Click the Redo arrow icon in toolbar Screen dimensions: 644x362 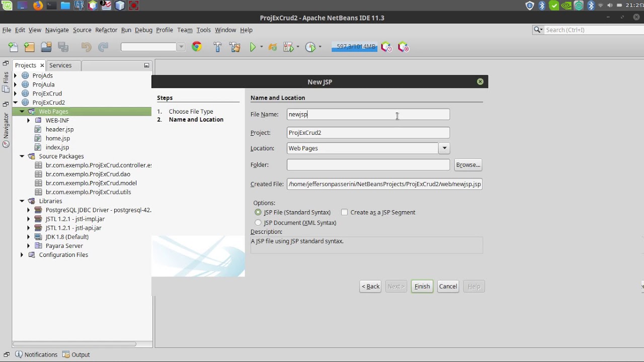(x=103, y=47)
